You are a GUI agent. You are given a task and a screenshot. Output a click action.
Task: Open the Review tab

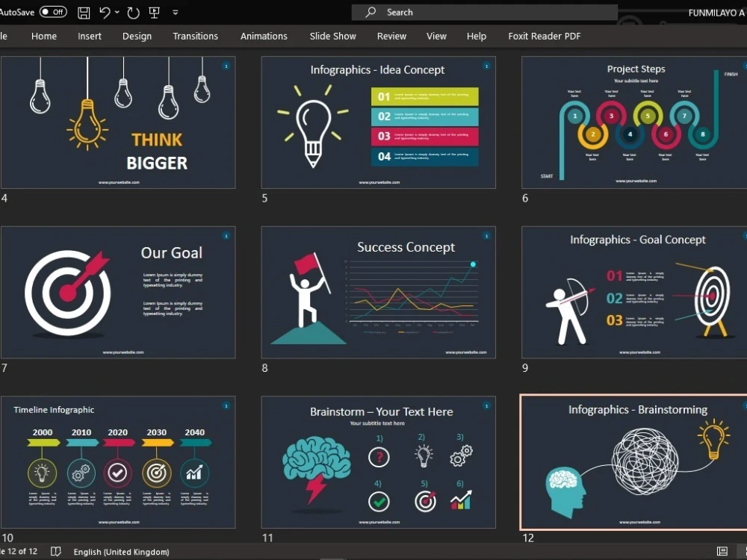[x=391, y=36]
